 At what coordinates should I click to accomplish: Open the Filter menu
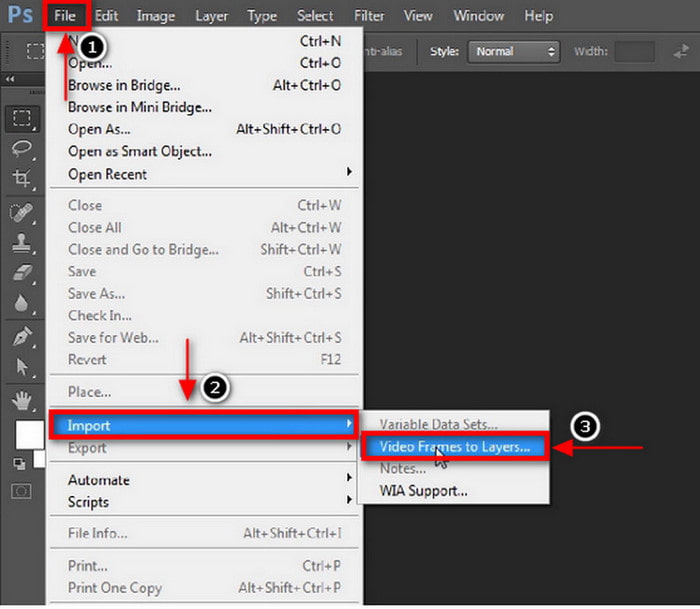[369, 16]
